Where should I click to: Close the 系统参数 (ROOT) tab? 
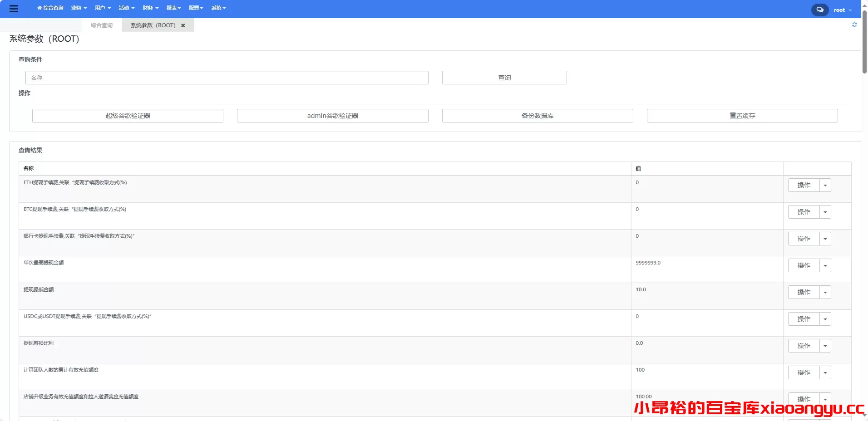point(183,25)
